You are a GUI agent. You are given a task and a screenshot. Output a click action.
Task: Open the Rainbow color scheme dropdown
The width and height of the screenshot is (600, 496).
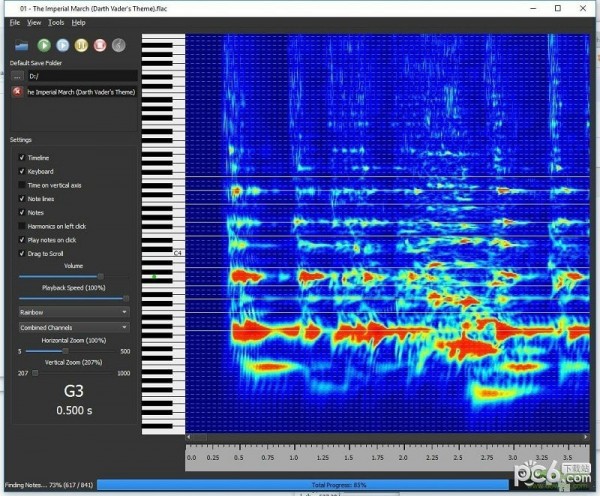(x=74, y=312)
